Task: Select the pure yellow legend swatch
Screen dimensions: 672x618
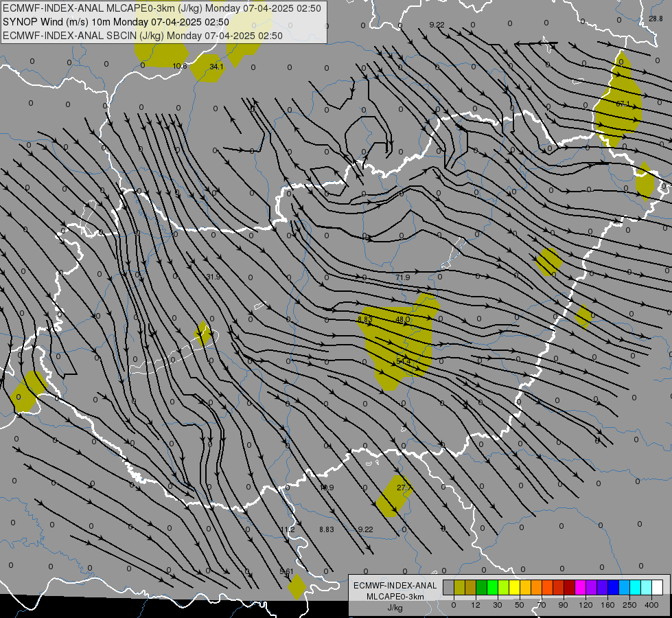Action: [514, 587]
